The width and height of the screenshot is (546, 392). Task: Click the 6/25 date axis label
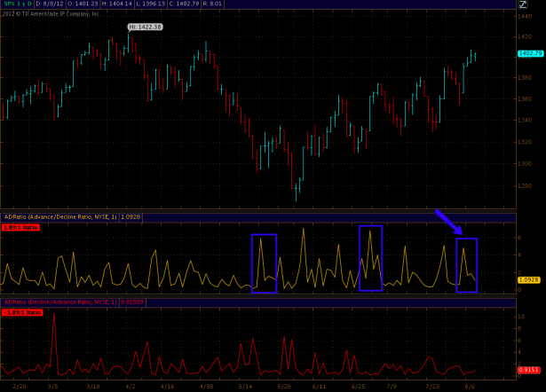359,387
